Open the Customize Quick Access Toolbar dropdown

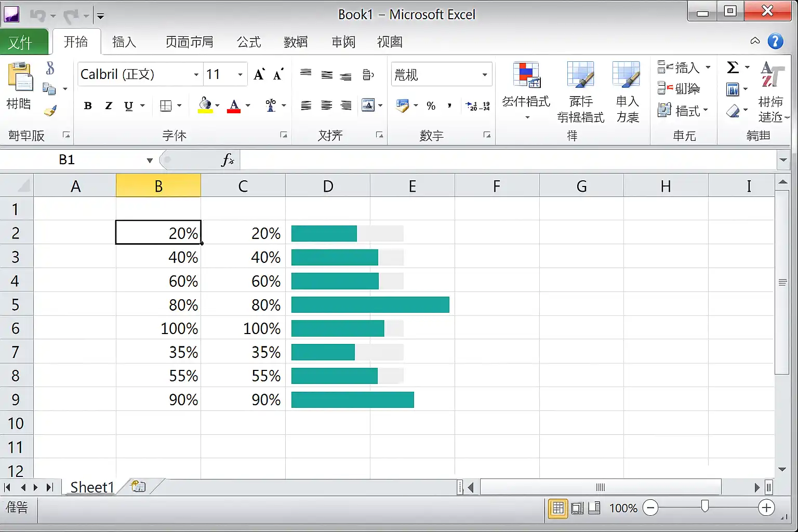[101, 16]
